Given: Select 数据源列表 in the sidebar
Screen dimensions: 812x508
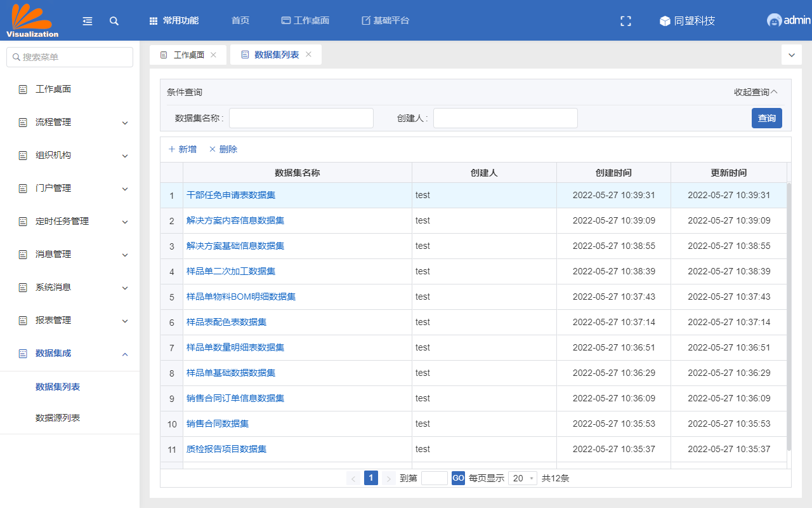Looking at the screenshot, I should click(x=58, y=418).
